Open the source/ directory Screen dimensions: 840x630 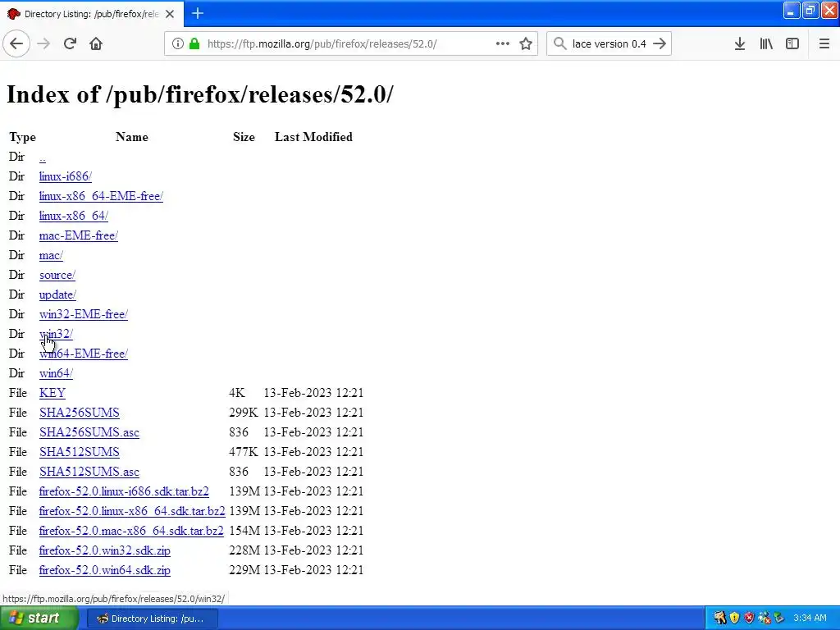[57, 275]
